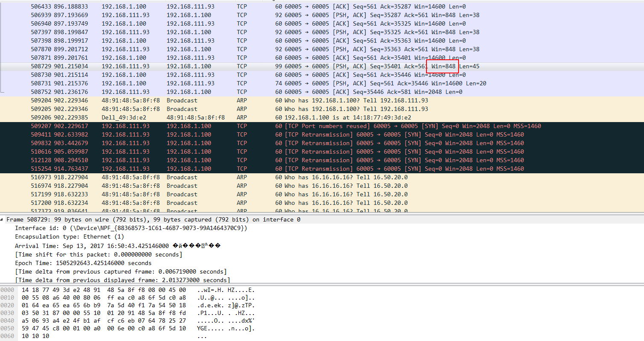Select hex dump row at offset 0010
Viewport: 644px width, 341px height.
(128, 297)
